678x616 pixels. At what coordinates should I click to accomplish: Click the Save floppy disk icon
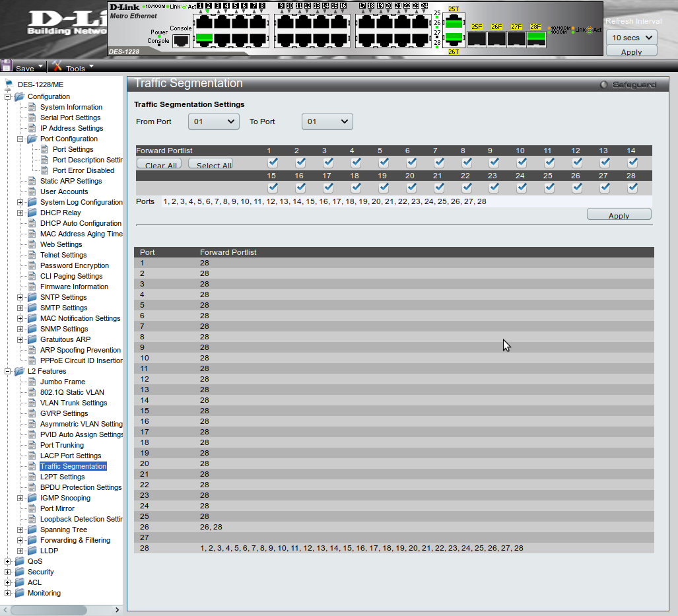[x=7, y=66]
